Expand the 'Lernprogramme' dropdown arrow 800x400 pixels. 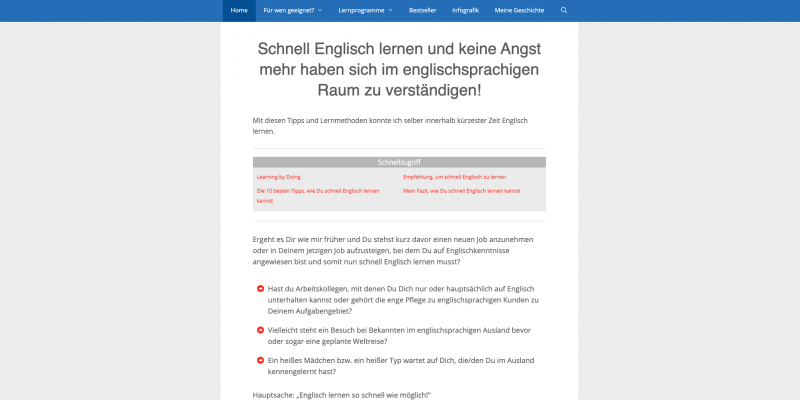click(x=390, y=10)
